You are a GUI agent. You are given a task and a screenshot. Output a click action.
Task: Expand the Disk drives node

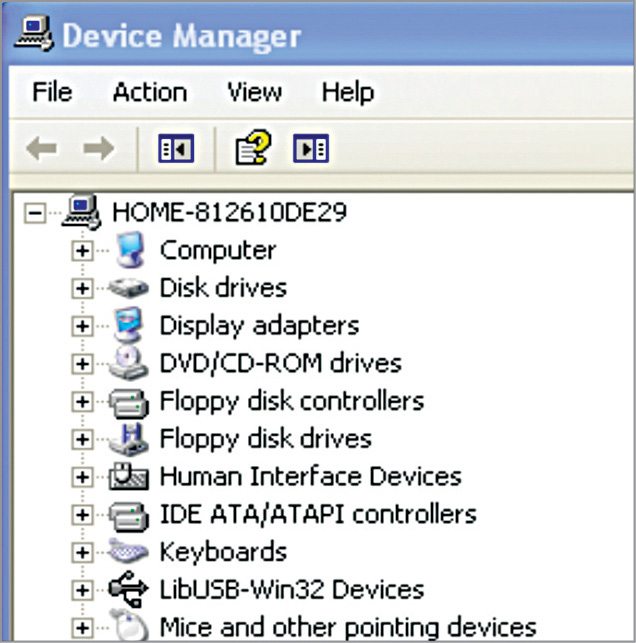[x=82, y=288]
